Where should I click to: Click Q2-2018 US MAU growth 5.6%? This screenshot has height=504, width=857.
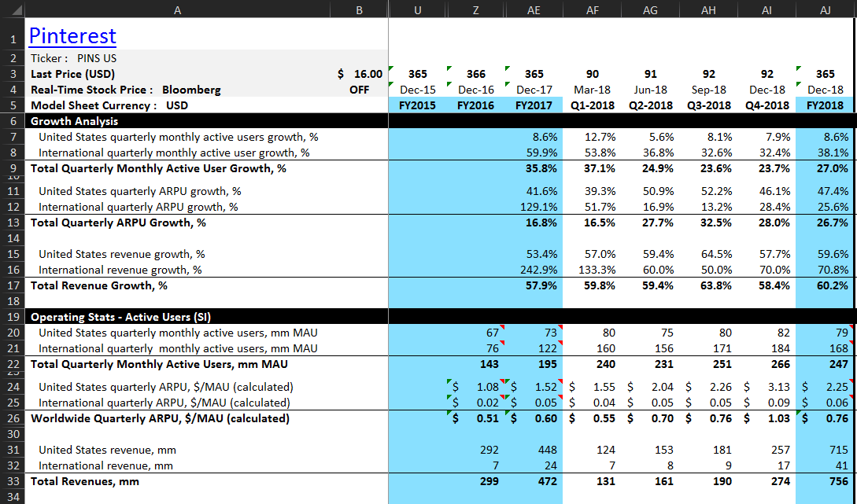[x=650, y=137]
